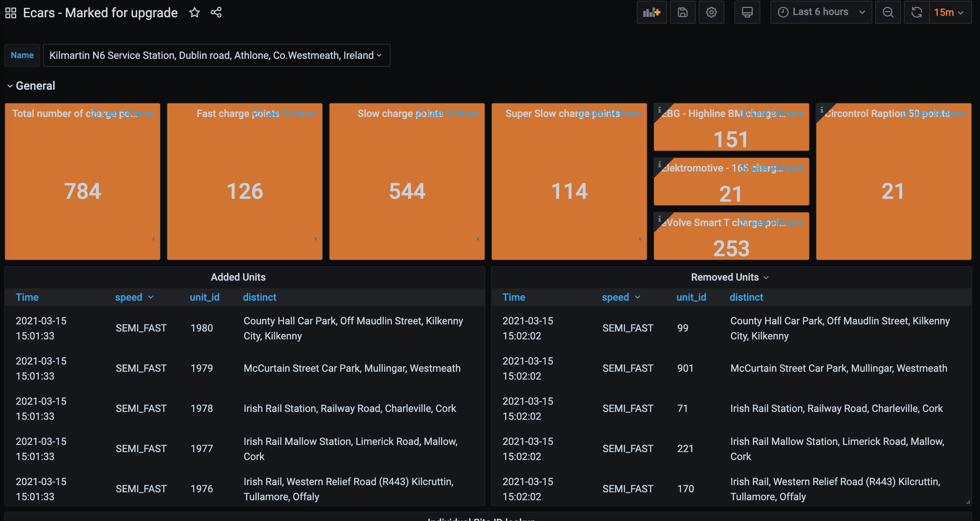The height and width of the screenshot is (521, 980).
Task: Open dashboard settings gear icon
Action: coord(711,12)
